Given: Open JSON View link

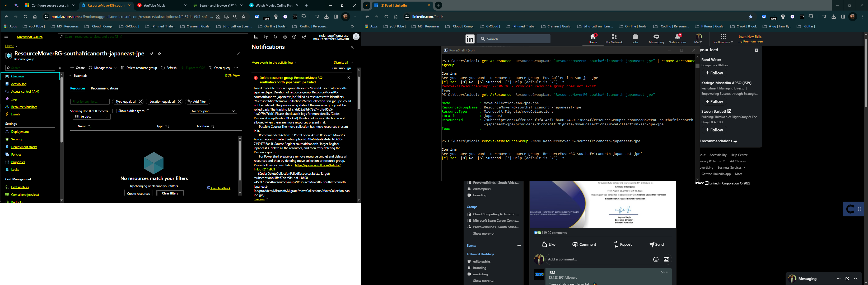Looking at the screenshot, I should (x=232, y=76).
